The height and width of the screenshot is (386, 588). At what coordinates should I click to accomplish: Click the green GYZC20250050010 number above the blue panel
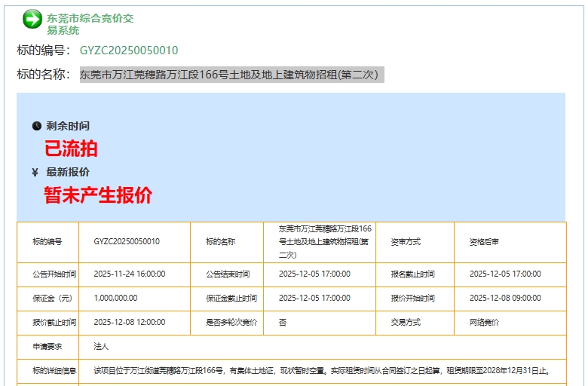click(129, 51)
